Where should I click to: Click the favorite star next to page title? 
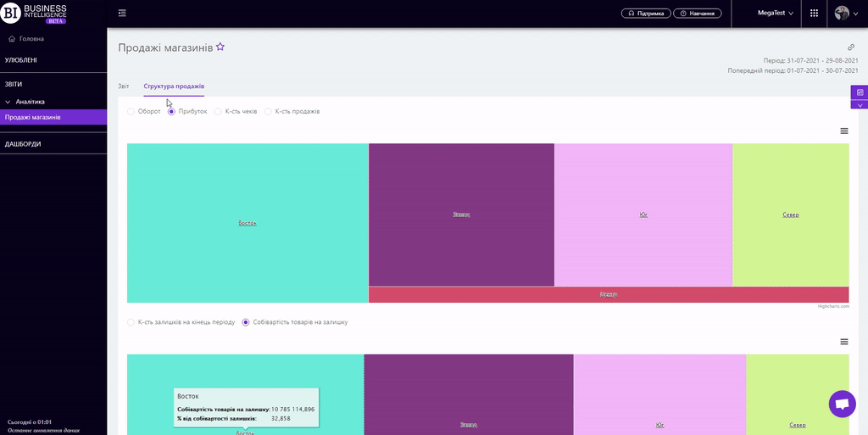tap(220, 47)
